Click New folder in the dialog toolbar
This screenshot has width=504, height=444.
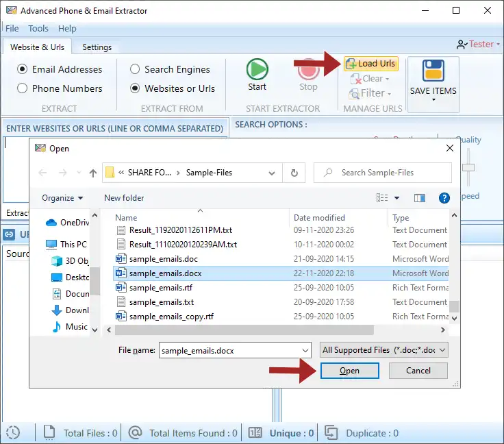tap(124, 198)
